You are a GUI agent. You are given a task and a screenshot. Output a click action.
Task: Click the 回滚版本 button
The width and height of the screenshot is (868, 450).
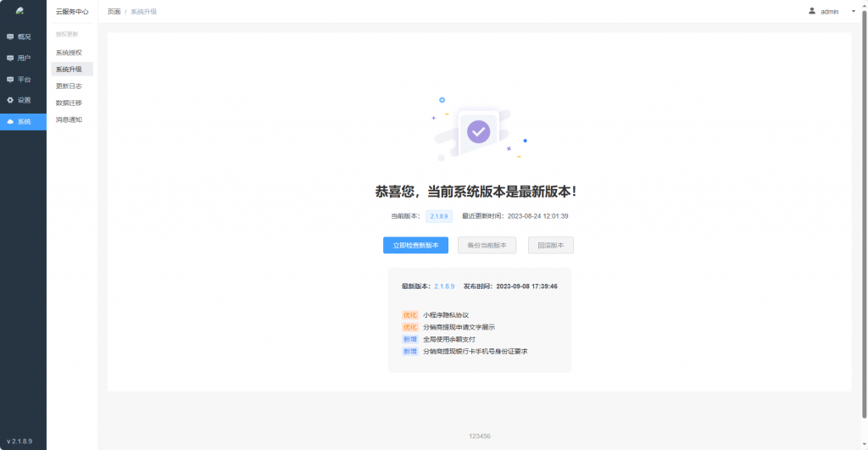550,245
